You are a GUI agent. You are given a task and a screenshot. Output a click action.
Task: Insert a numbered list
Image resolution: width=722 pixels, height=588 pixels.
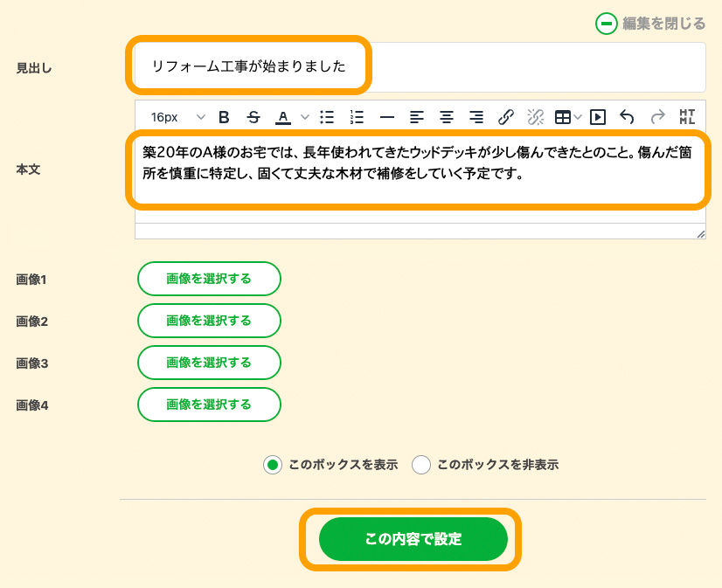tap(357, 117)
